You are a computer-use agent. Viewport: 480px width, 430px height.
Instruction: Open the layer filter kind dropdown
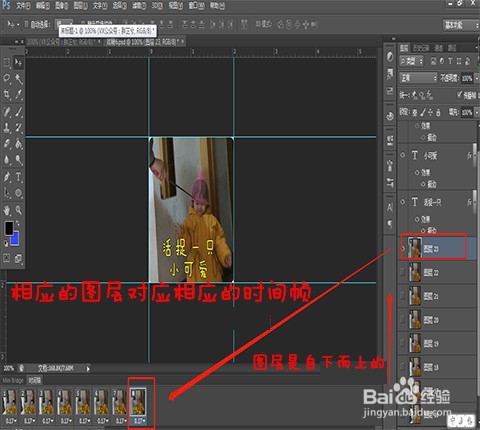(x=412, y=61)
